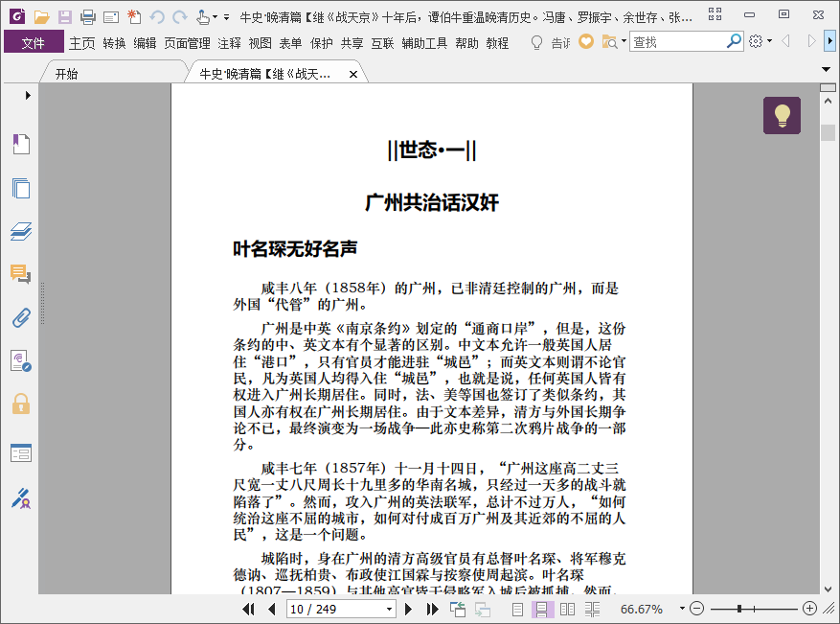
Task: Open the 辅助工具 ribbon tab
Action: point(424,43)
